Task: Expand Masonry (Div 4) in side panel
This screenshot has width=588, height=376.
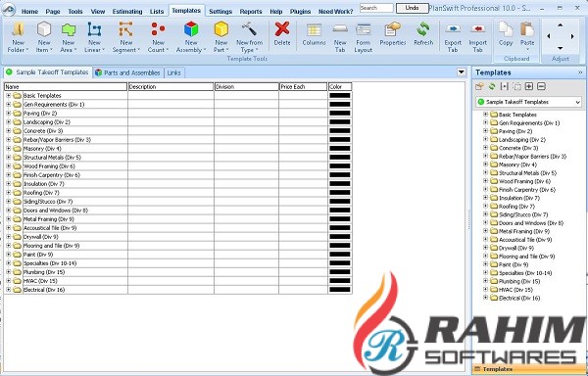Action: tap(485, 164)
